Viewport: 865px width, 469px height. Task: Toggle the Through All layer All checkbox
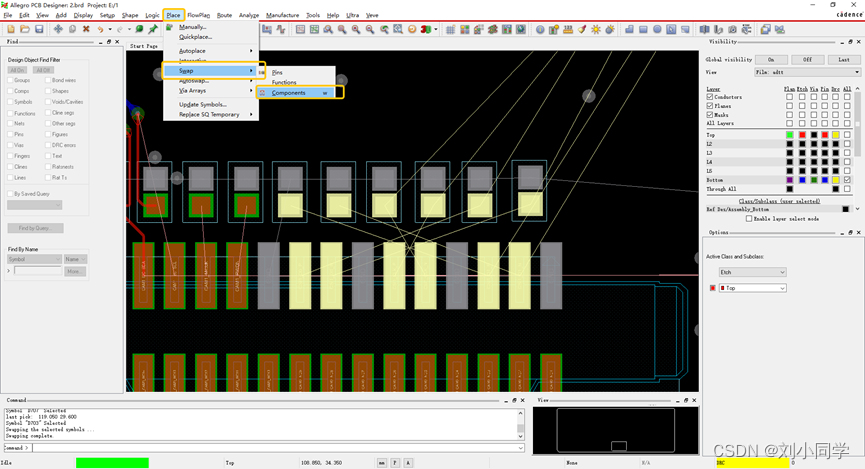[847, 189]
